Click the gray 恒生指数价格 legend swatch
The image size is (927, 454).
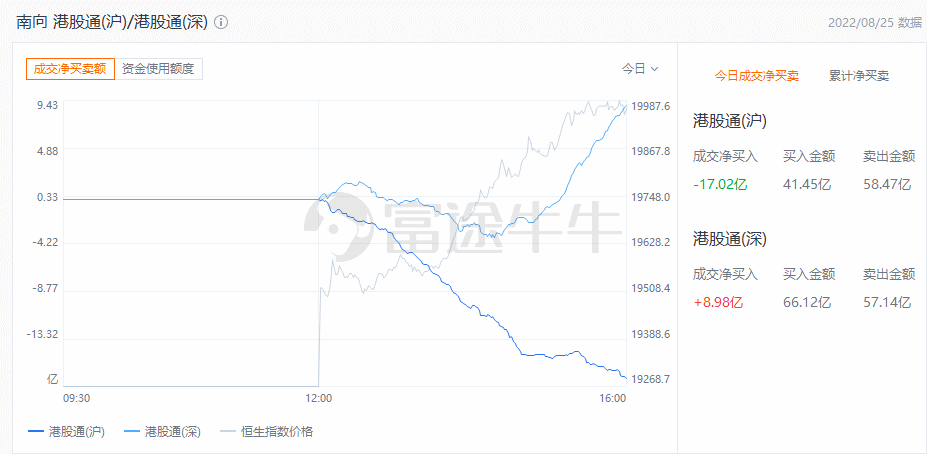pos(229,432)
